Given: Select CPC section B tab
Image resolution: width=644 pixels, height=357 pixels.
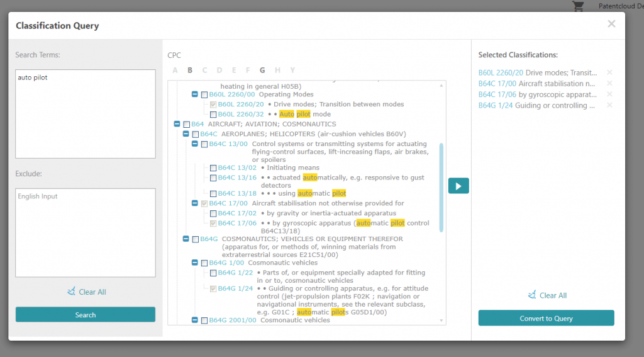Looking at the screenshot, I should [190, 71].
